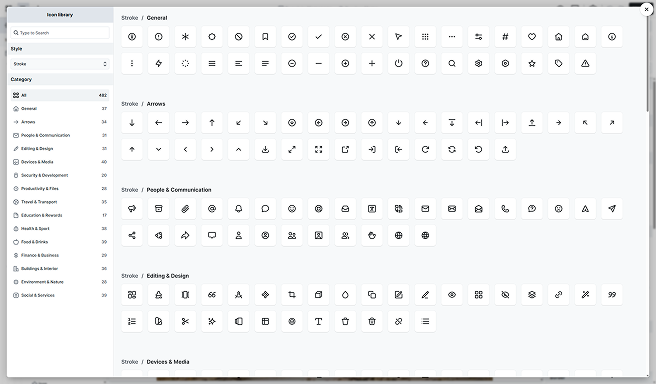This screenshot has height=384, width=656.
Task: Select the paper plane send icon
Action: [612, 209]
